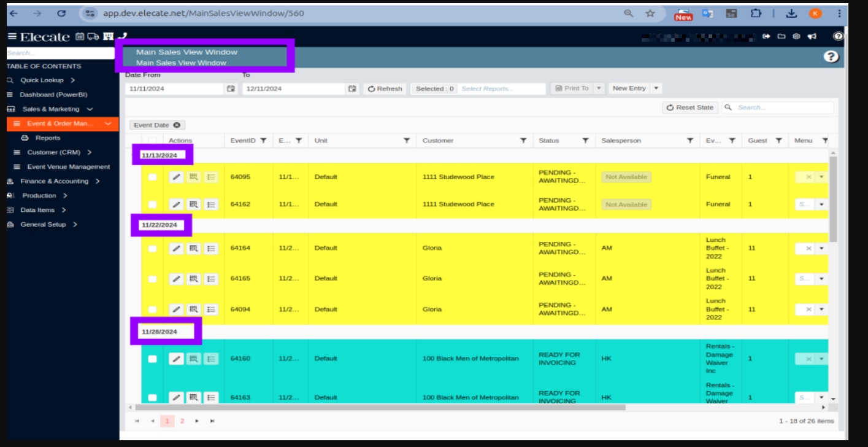Click the Customer column filter icon
The width and height of the screenshot is (868, 447).
coord(523,141)
